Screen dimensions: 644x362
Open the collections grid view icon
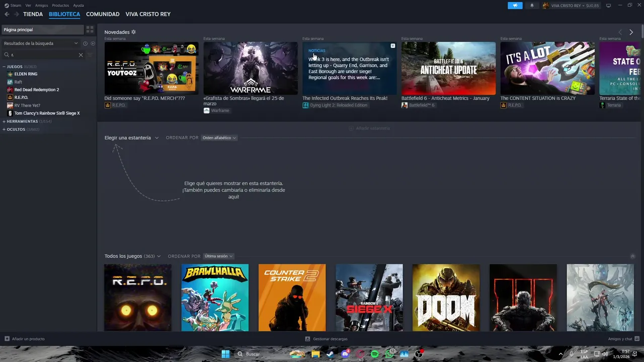coord(90,30)
